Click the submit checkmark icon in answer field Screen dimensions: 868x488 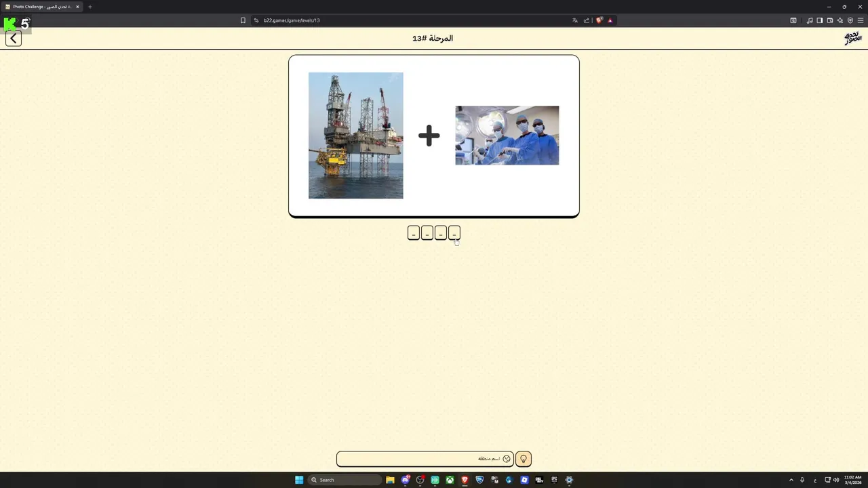point(507,459)
